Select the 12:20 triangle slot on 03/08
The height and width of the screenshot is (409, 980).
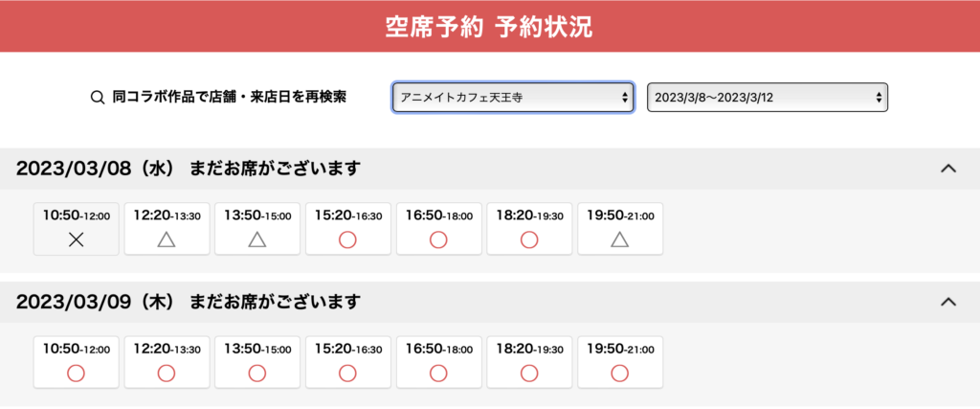(167, 229)
